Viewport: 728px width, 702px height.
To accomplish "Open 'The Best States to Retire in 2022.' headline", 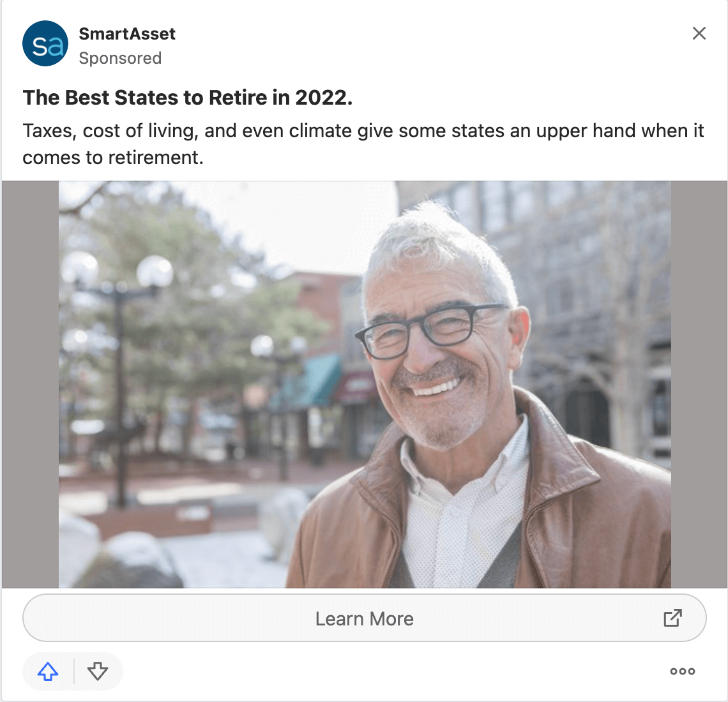I will click(x=188, y=98).
